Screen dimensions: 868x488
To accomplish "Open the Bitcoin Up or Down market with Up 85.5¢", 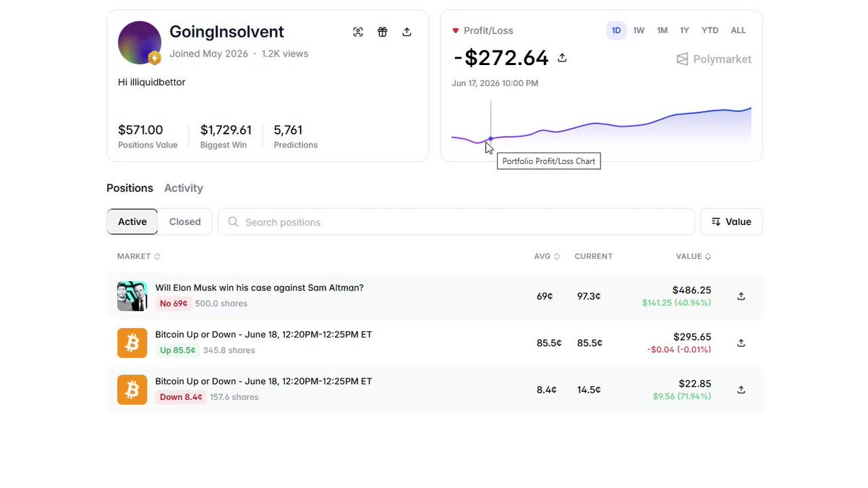I will click(264, 335).
